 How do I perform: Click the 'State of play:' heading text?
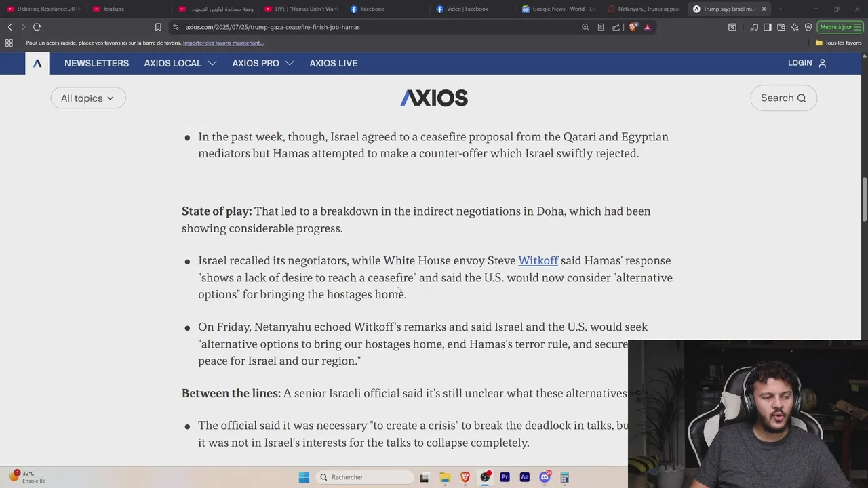(x=216, y=211)
